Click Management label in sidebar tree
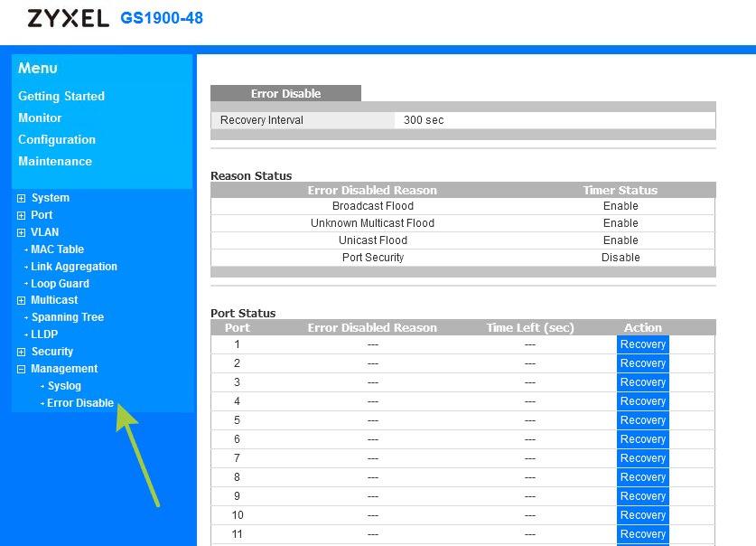The image size is (756, 546). pyautogui.click(x=64, y=369)
